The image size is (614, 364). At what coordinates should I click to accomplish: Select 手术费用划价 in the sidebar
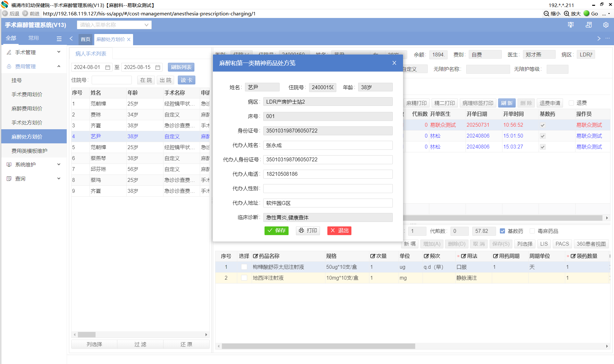(x=34, y=95)
